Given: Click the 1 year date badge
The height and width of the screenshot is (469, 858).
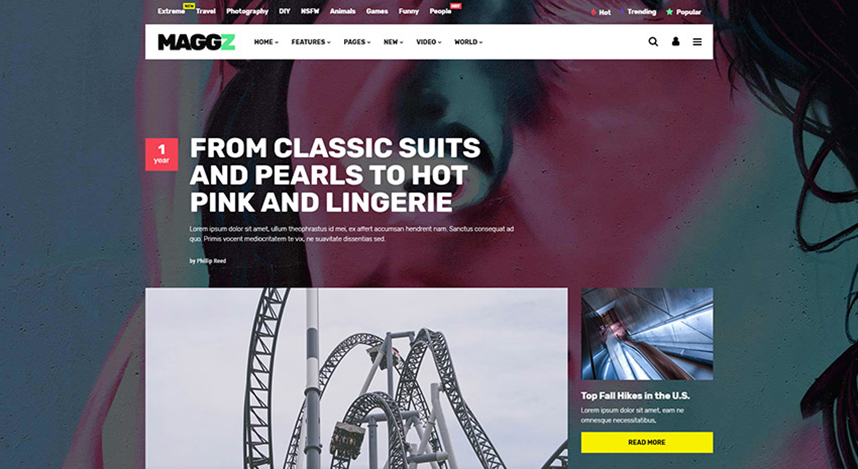Looking at the screenshot, I should click(161, 154).
